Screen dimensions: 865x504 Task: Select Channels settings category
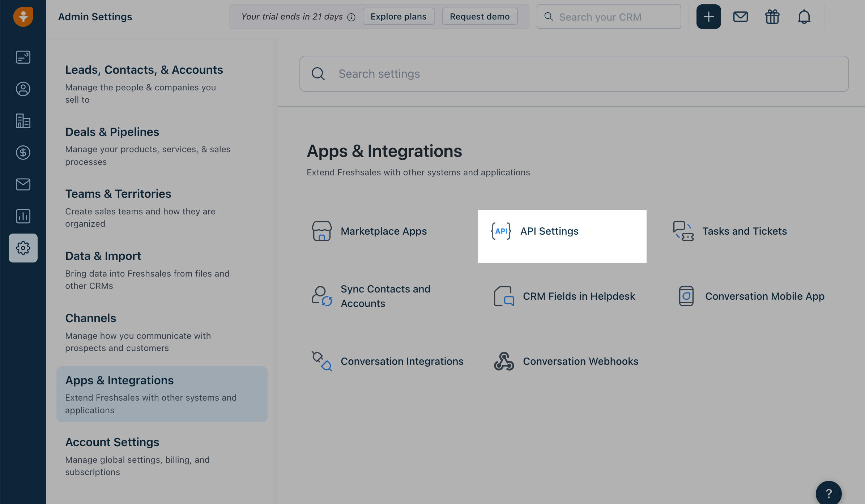(x=90, y=318)
